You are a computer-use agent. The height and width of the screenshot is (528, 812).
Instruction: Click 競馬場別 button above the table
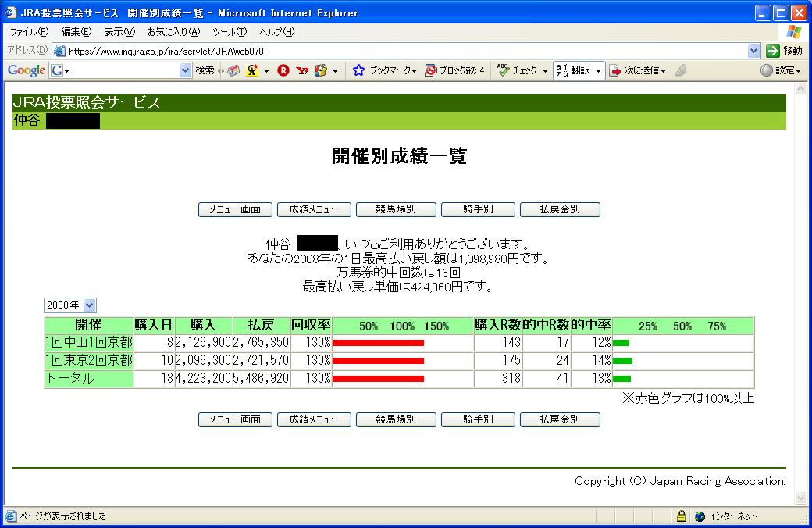click(x=396, y=209)
